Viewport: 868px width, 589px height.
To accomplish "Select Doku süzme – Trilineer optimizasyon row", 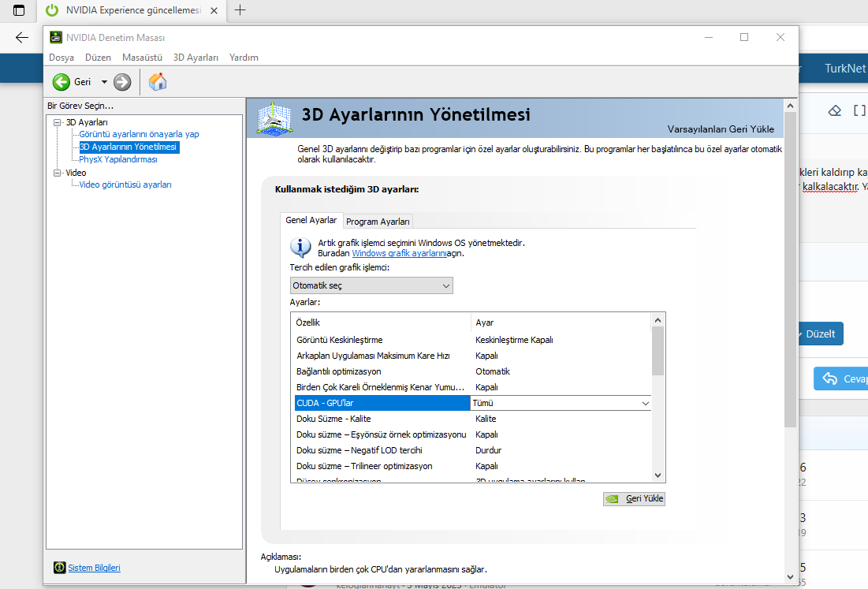I will click(x=471, y=466).
